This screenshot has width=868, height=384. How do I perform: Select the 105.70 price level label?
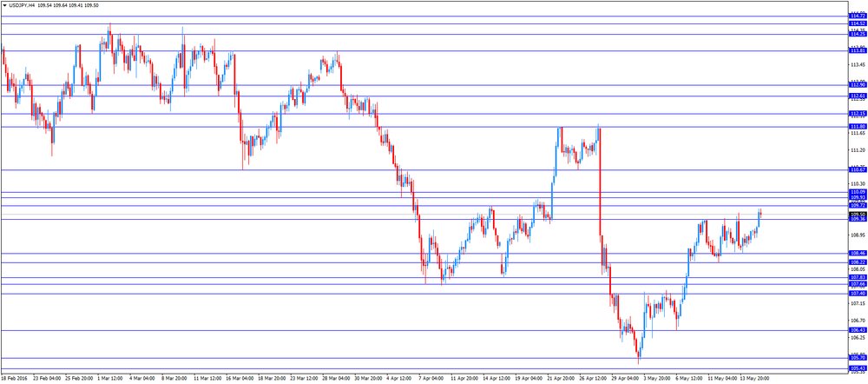858,359
